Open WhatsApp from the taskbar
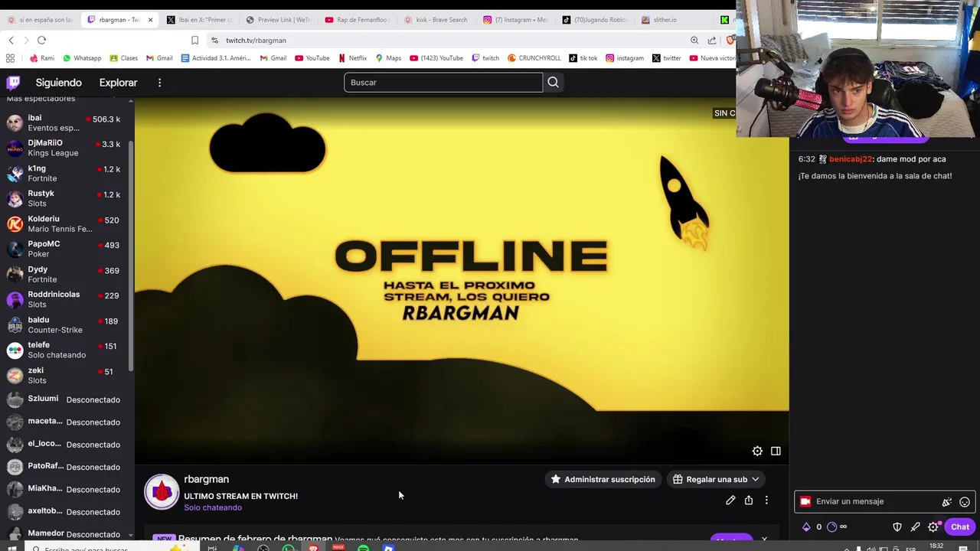This screenshot has height=551, width=980. [x=288, y=548]
